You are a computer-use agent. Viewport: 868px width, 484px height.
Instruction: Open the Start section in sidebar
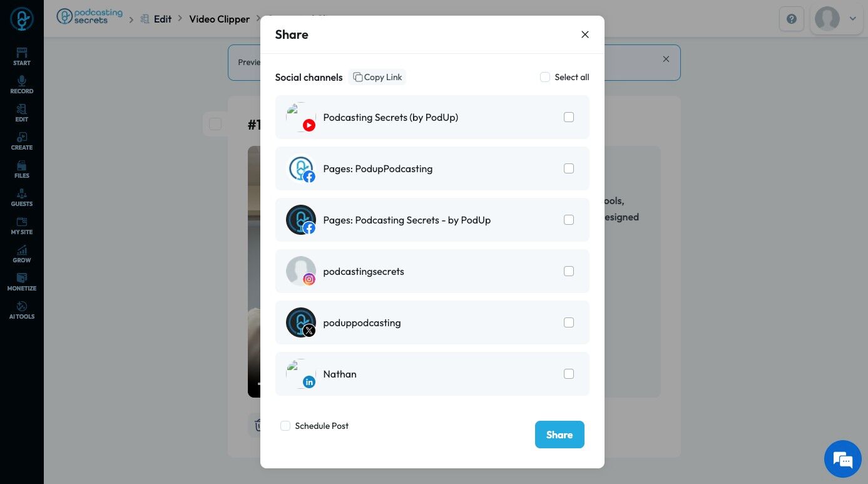[x=21, y=56]
